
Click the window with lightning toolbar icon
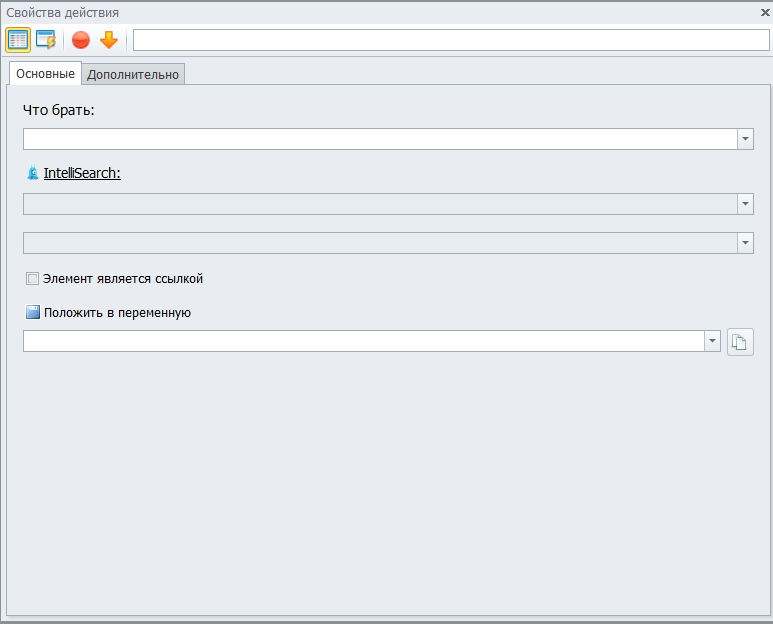pos(46,40)
